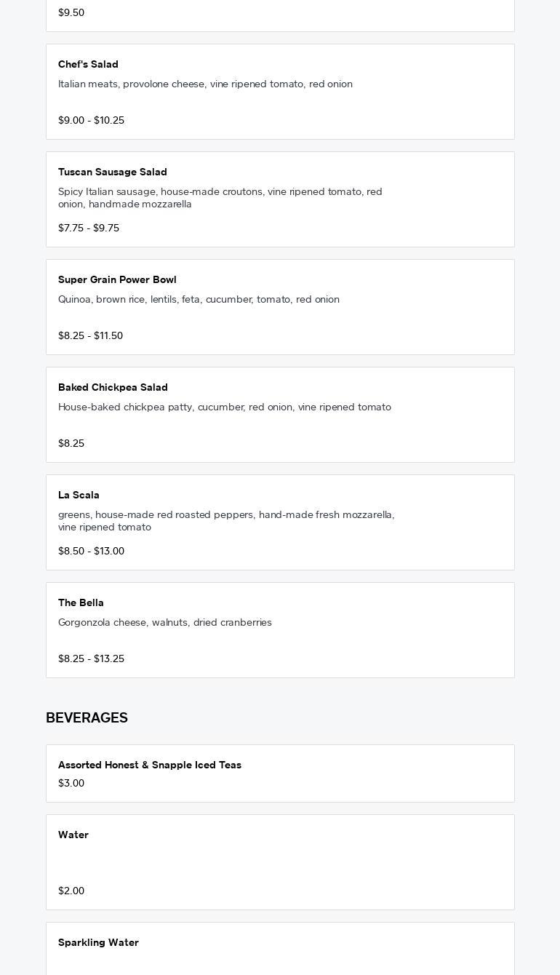Screen dimensions: 560x975
Task: Click the $8.25 - $11.50 price text
Action: (90, 336)
